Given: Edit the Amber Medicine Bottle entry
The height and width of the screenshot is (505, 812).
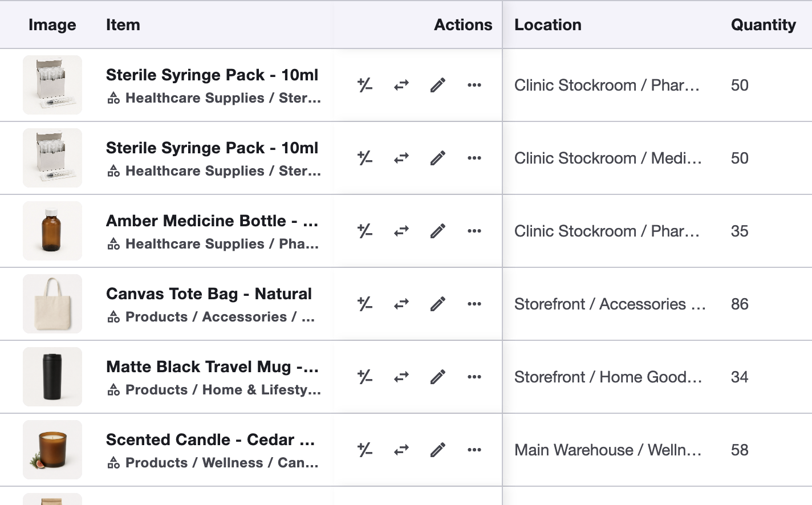Looking at the screenshot, I should [438, 231].
